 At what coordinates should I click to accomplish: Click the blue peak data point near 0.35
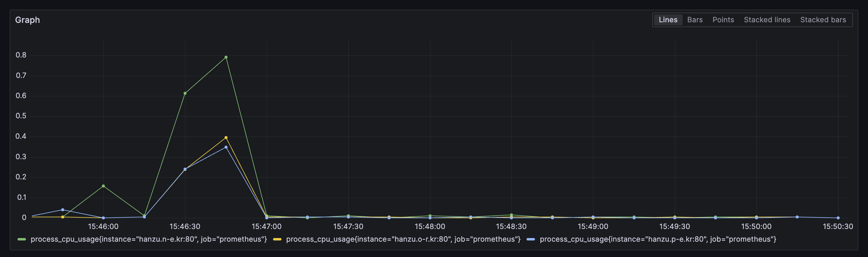pos(226,147)
